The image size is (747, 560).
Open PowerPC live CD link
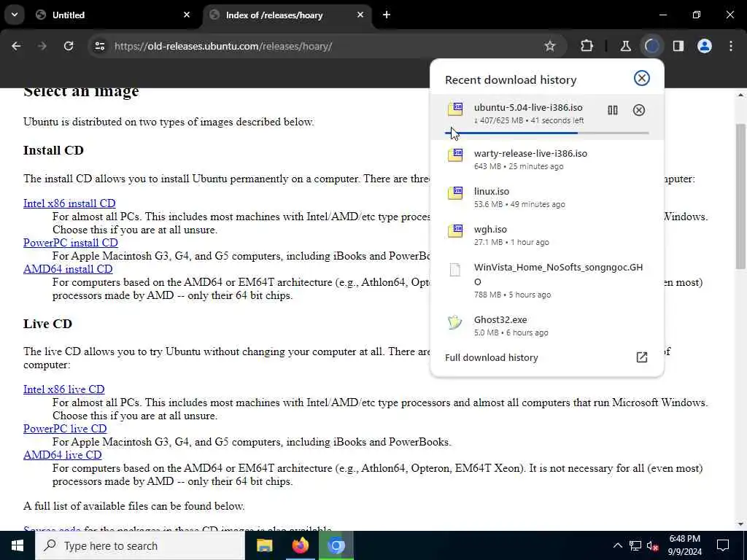65,429
